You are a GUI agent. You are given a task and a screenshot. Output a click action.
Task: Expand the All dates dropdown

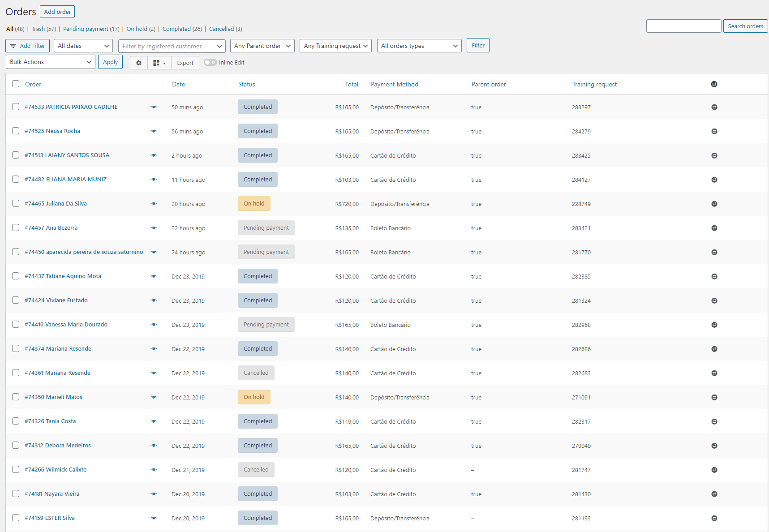pos(83,46)
